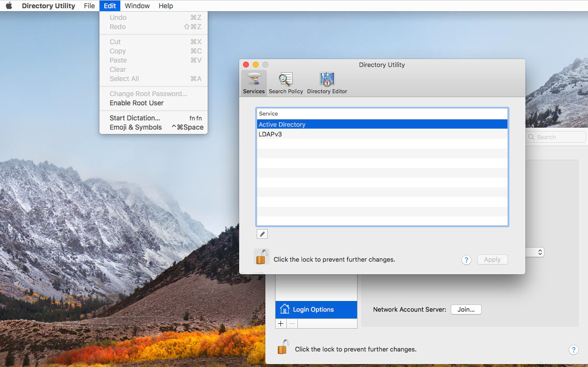Open the Apple menu
This screenshot has height=367, width=588.
coord(9,6)
